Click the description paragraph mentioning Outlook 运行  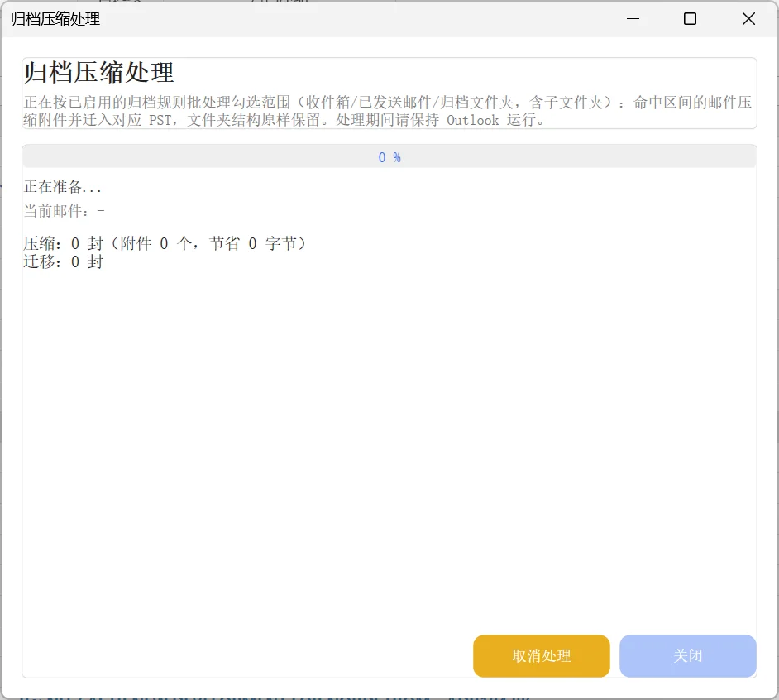coord(389,111)
